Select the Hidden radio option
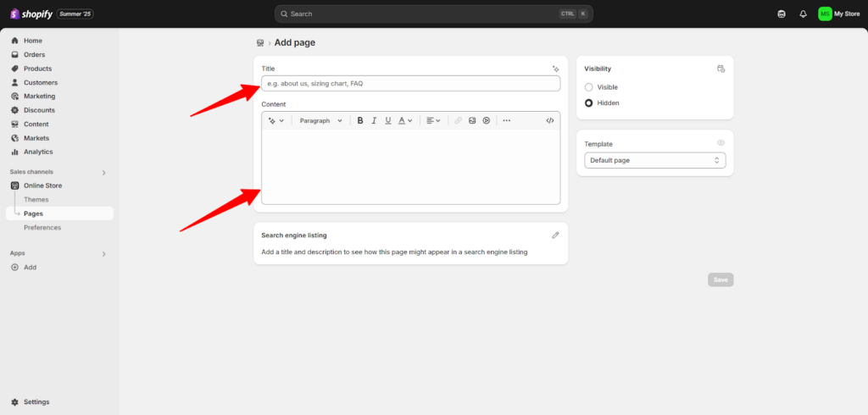The width and height of the screenshot is (868, 415). coord(589,103)
